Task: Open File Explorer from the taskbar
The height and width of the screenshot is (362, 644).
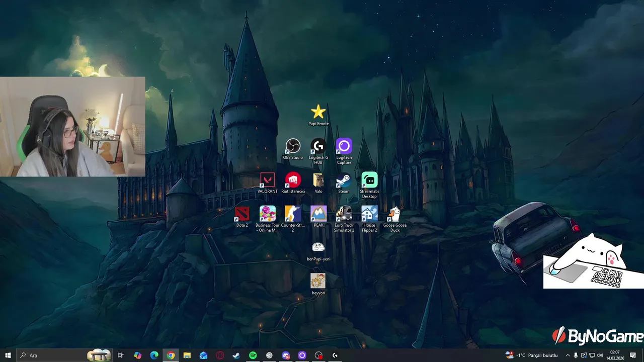Action: [x=187, y=355]
